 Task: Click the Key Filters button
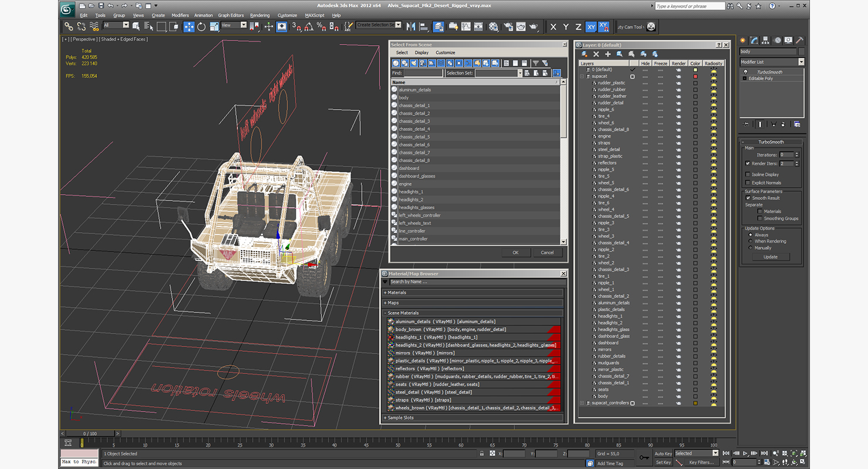tap(702, 463)
